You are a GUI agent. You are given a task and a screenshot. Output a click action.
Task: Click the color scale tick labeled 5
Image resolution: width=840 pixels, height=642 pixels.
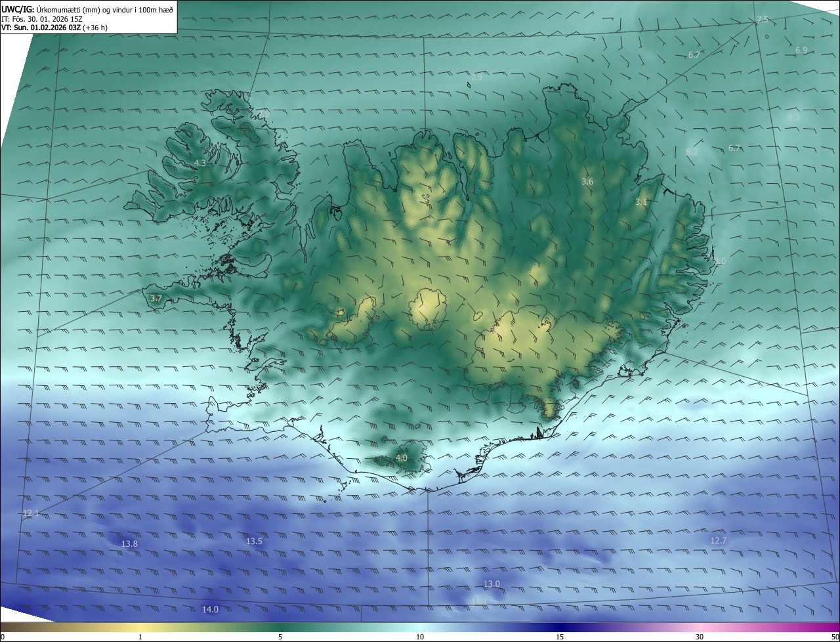[280, 637]
